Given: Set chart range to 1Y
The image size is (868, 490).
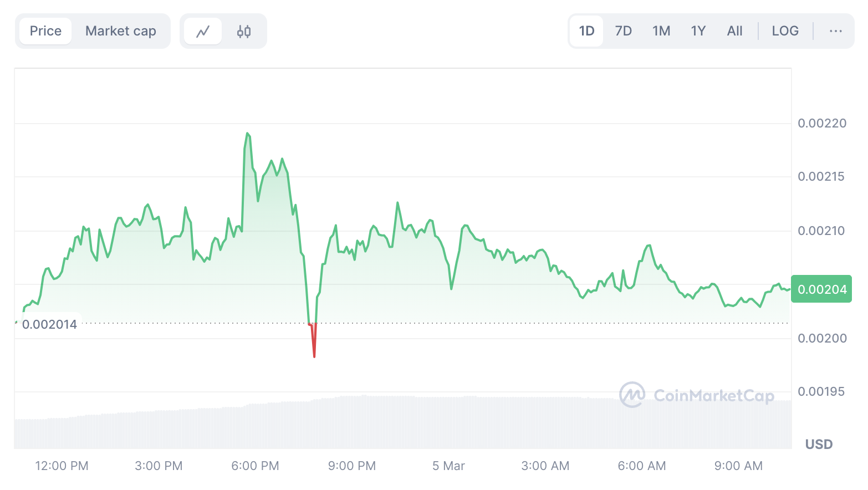Looking at the screenshot, I should (698, 31).
